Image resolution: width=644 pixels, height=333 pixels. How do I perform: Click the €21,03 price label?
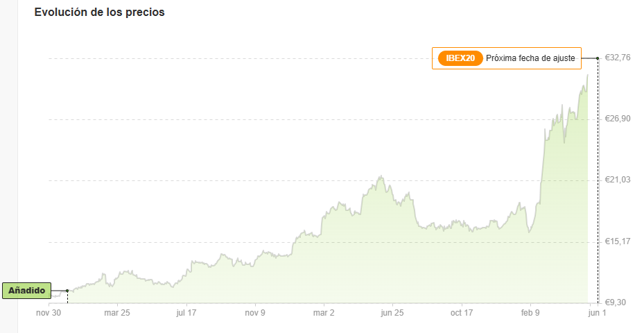617,180
